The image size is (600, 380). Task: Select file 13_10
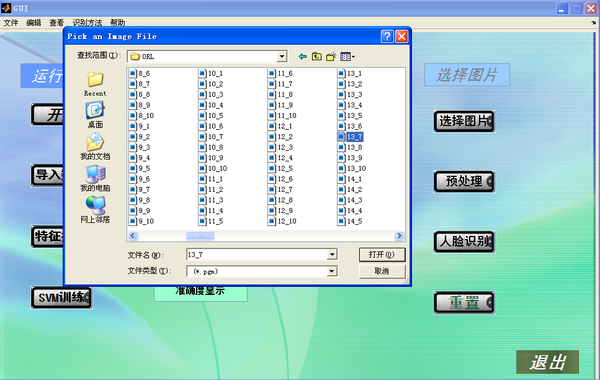(352, 168)
